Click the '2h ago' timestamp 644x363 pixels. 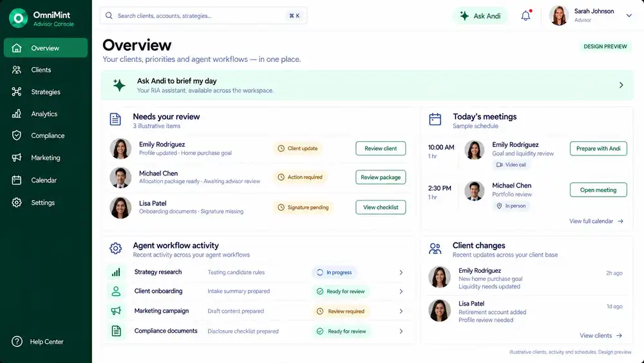pyautogui.click(x=614, y=273)
